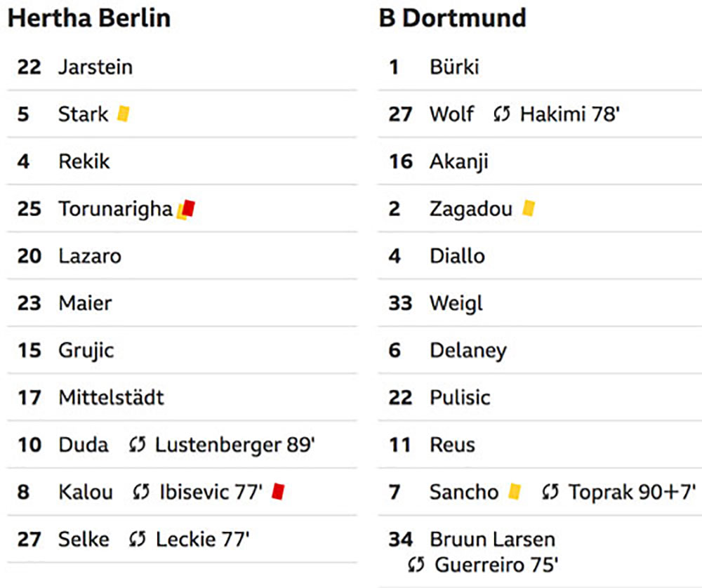The height and width of the screenshot is (588, 702).
Task: Select the Hertha Berlin team heading
Action: 89,18
